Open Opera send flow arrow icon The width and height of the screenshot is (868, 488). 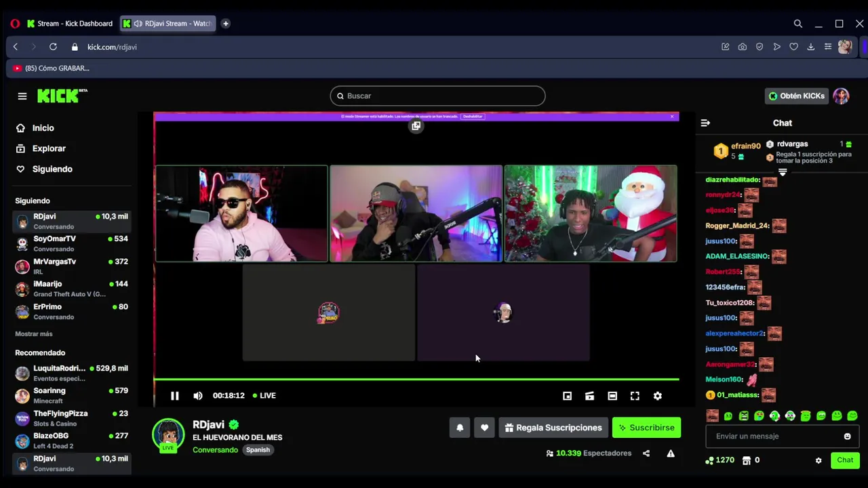tap(776, 47)
